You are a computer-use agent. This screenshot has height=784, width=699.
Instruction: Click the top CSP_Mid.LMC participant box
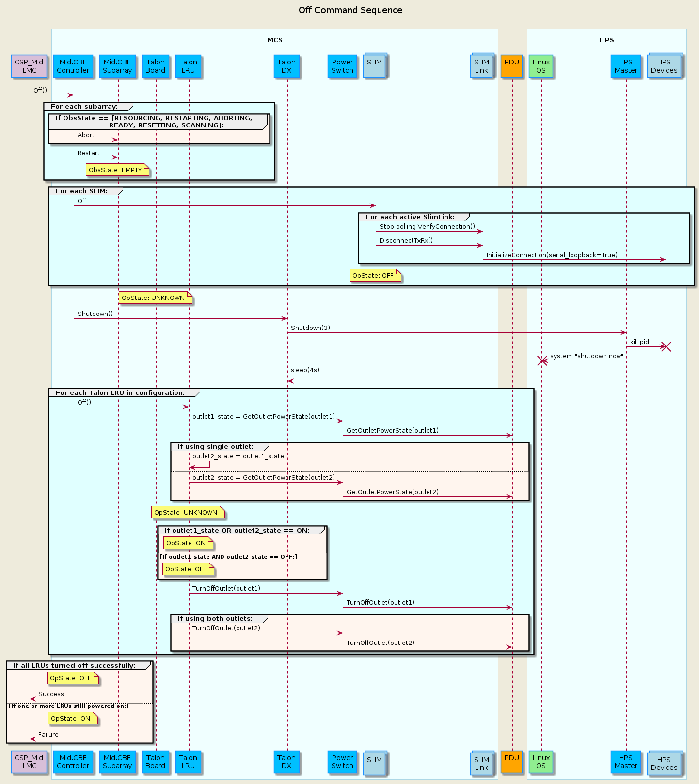29,66
